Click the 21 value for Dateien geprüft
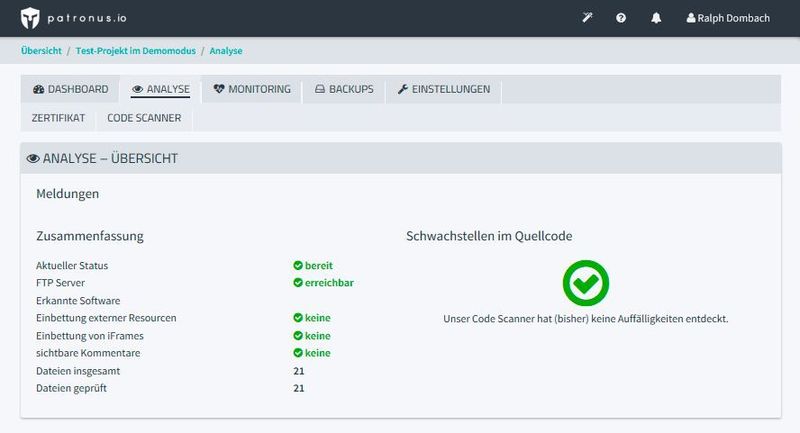Image resolution: width=800 pixels, height=433 pixels. [299, 388]
